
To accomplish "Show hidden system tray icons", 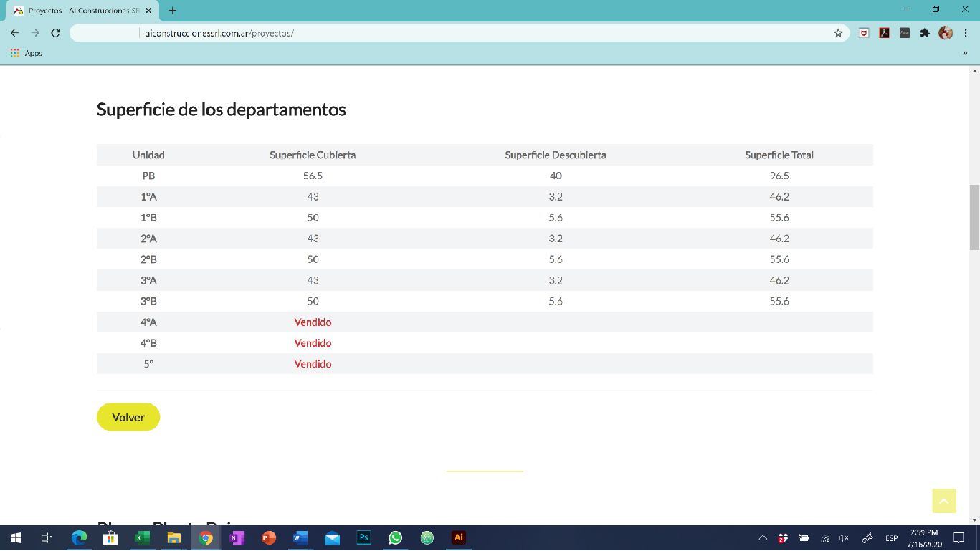I will point(763,537).
